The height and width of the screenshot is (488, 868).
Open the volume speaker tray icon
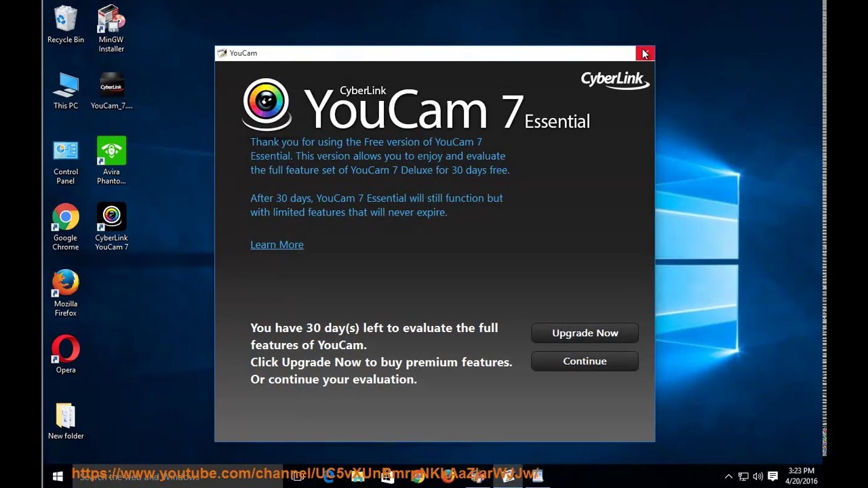(757, 476)
